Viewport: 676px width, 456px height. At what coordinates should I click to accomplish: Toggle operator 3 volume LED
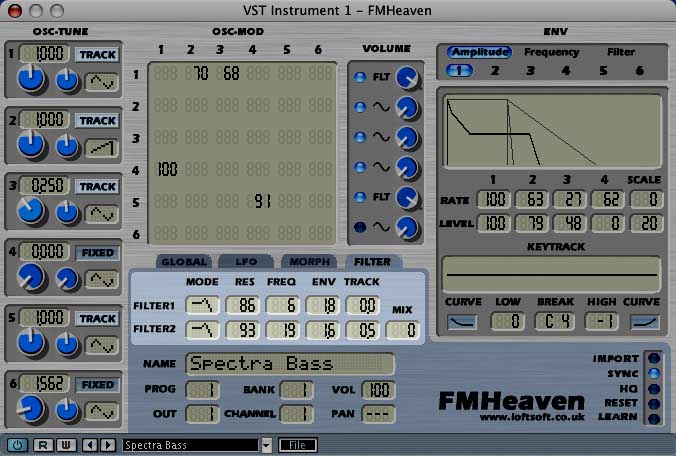click(360, 137)
